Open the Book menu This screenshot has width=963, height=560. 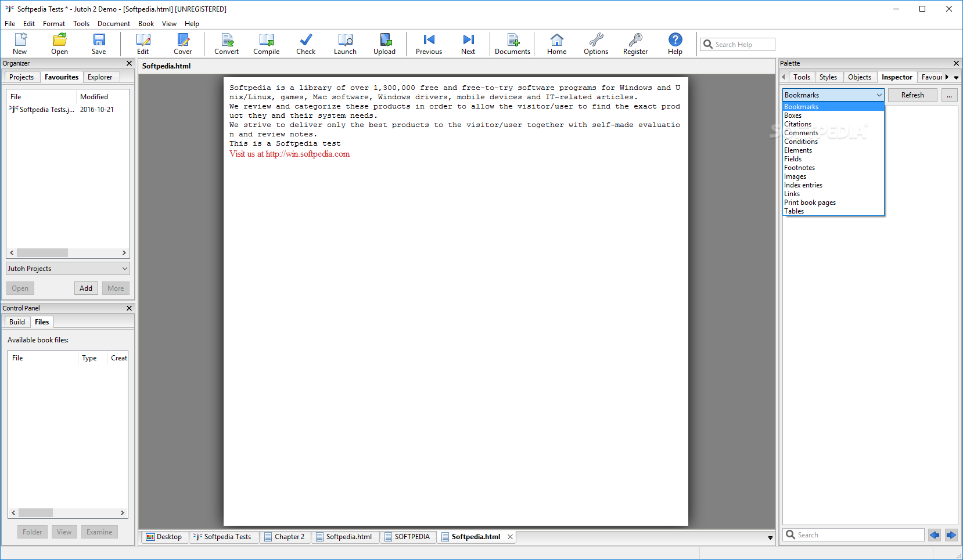(146, 24)
